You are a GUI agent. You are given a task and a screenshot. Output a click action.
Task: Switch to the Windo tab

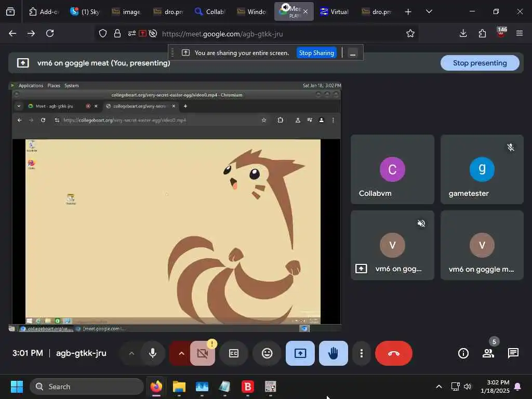tap(251, 11)
